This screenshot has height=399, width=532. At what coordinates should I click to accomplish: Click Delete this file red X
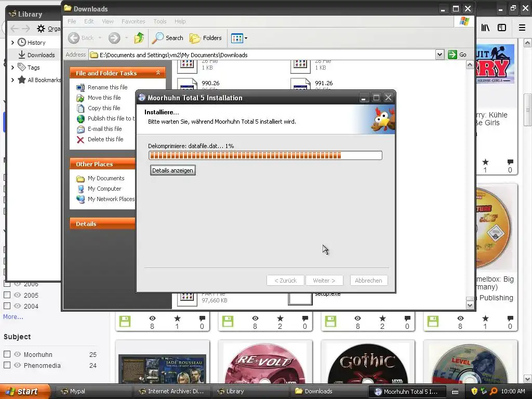81,139
